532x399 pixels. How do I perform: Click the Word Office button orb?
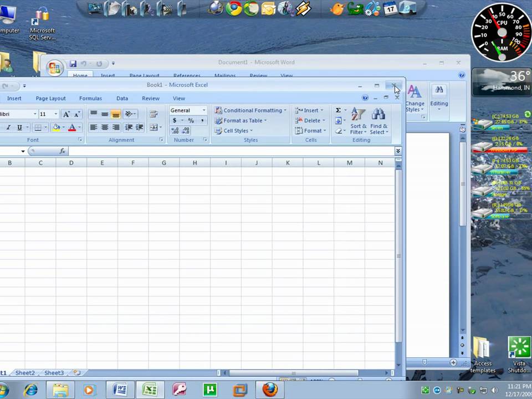pos(55,68)
